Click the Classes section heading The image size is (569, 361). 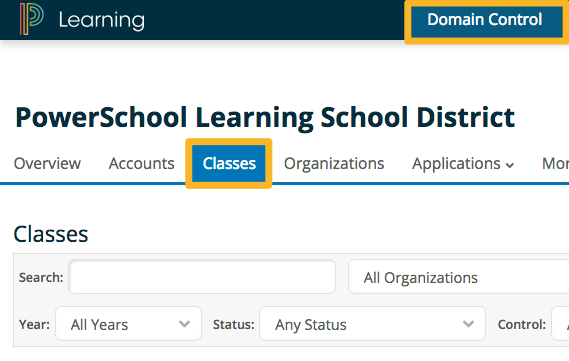pos(51,234)
